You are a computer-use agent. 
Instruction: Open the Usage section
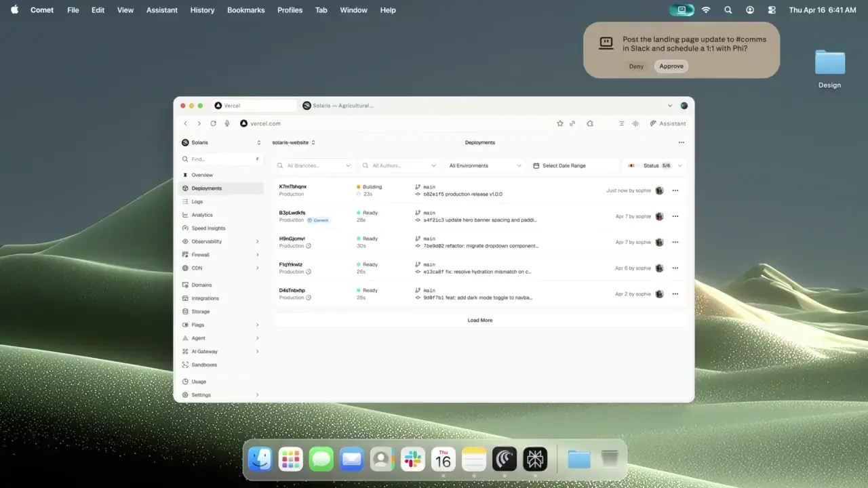[x=221, y=382]
